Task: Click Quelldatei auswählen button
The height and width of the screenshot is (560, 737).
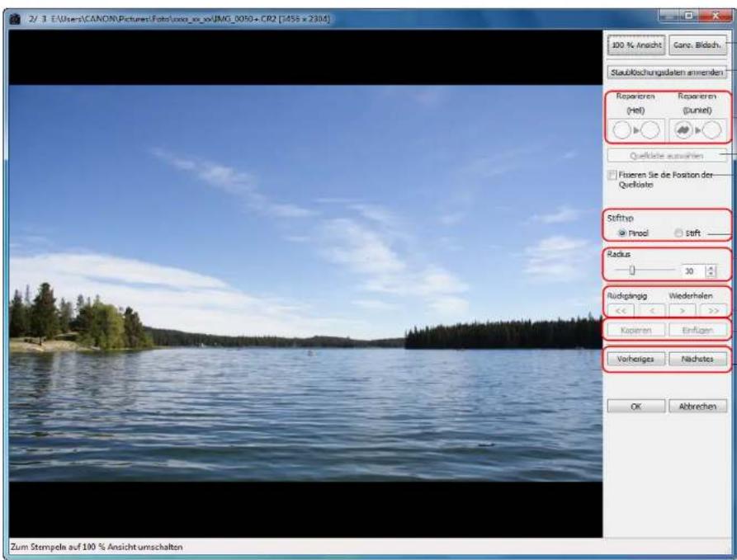Action: click(667, 156)
